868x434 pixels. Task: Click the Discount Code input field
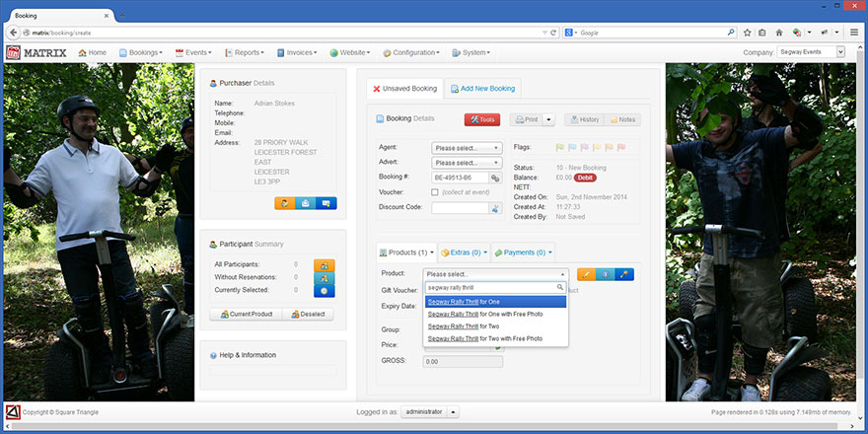tap(460, 208)
